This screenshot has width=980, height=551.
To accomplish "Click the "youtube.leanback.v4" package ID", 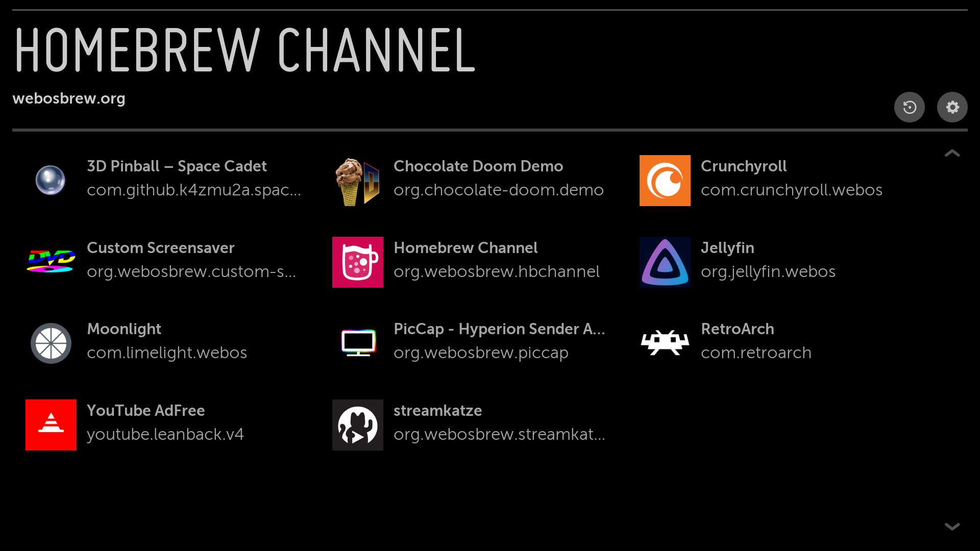I will [x=165, y=435].
